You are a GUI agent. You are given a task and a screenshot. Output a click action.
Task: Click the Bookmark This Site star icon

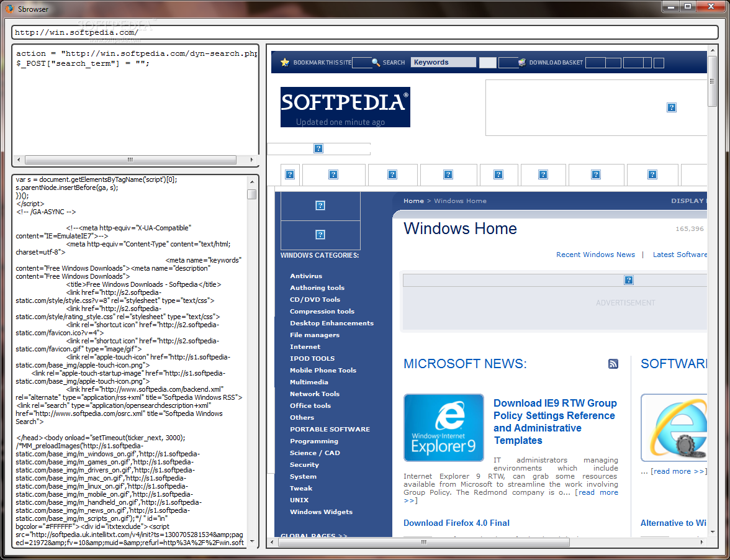click(285, 62)
